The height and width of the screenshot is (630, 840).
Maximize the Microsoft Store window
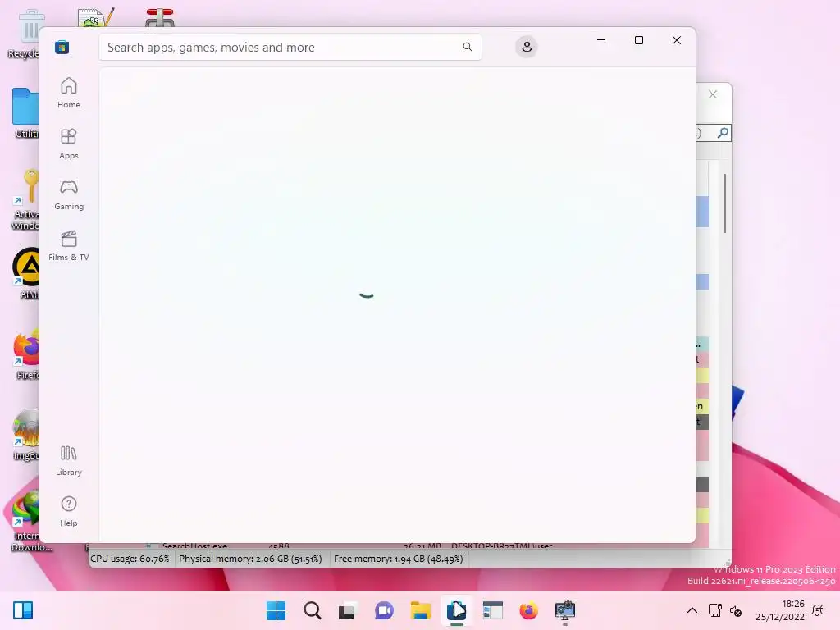tap(638, 40)
